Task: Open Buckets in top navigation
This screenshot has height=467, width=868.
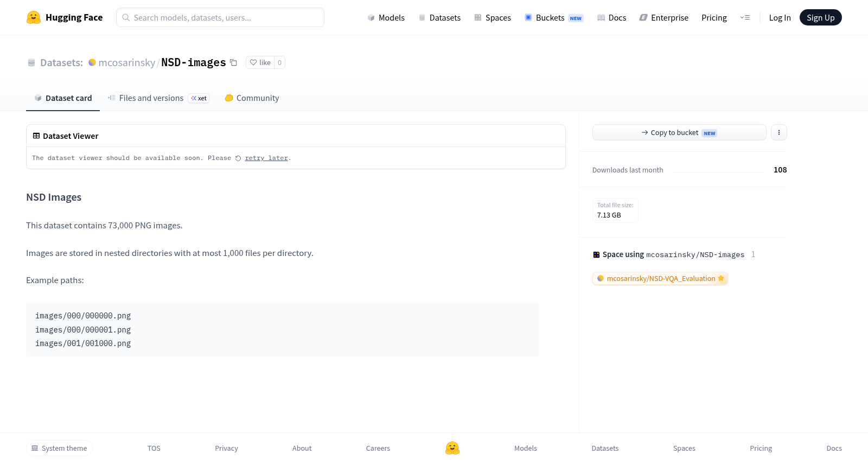Action: (x=554, y=17)
